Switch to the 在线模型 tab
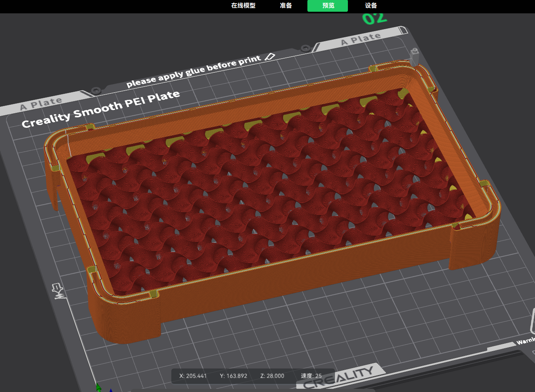Viewport: 535px width, 392px height. coord(243,6)
